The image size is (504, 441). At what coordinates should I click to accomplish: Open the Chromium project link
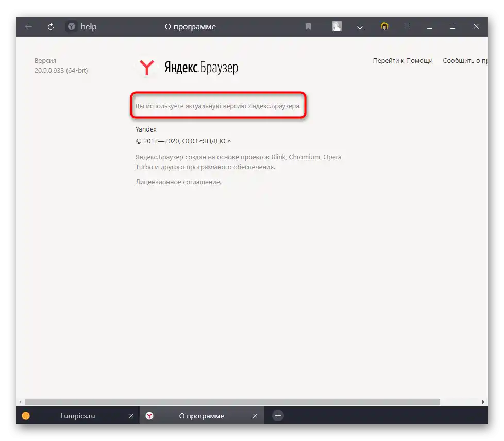pos(305,157)
